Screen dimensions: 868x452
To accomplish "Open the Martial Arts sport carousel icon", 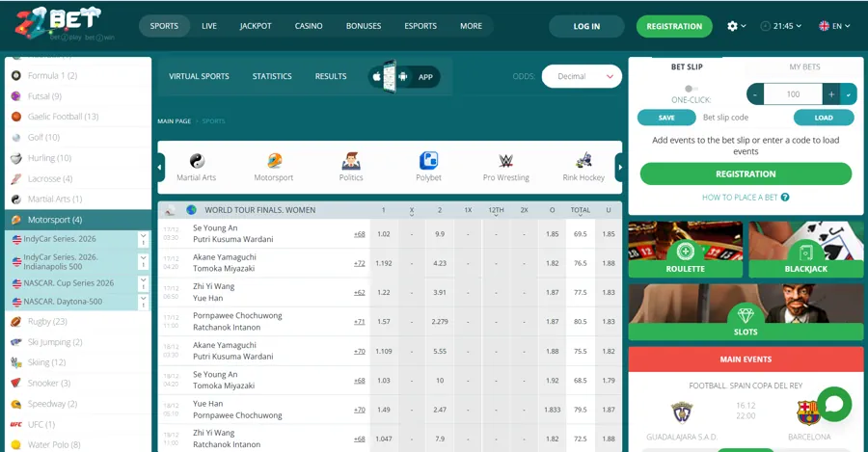I will click(197, 161).
